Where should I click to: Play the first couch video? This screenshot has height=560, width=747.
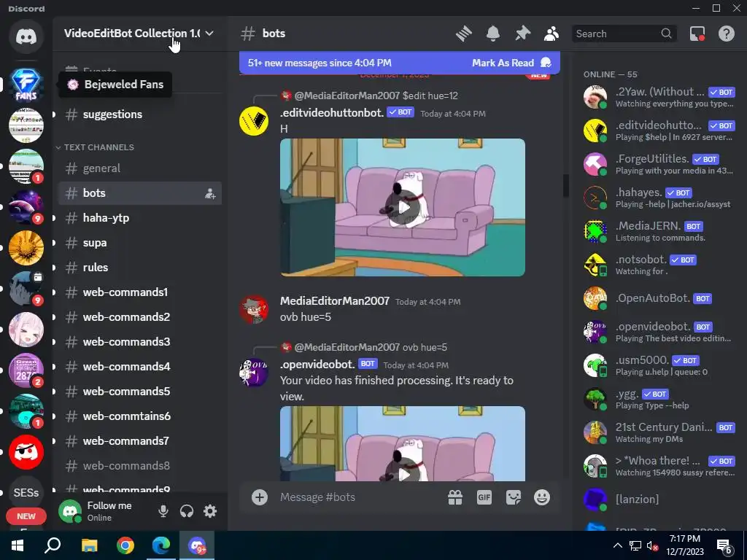403,207
